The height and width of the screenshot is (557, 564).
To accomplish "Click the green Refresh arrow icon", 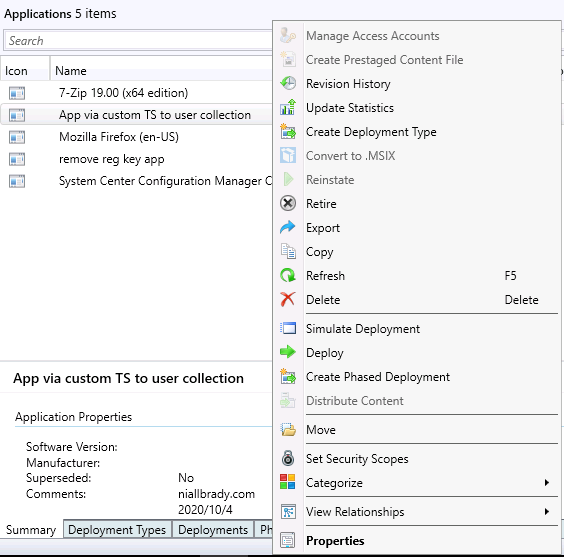I will (x=288, y=275).
